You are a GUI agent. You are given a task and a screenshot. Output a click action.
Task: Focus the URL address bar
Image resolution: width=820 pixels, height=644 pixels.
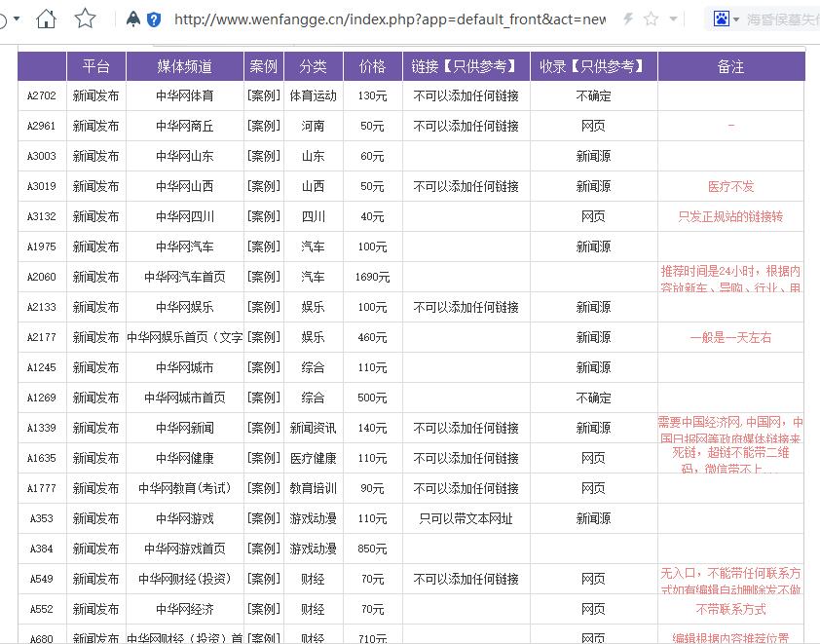tap(391, 19)
